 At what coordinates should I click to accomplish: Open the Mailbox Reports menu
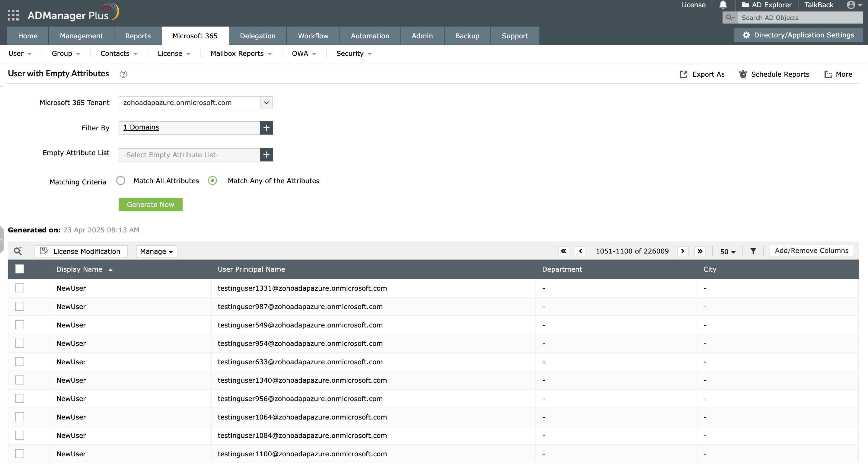[240, 53]
